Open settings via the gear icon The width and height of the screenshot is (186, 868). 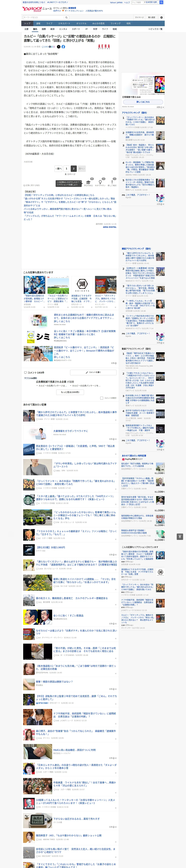click(161, 17)
